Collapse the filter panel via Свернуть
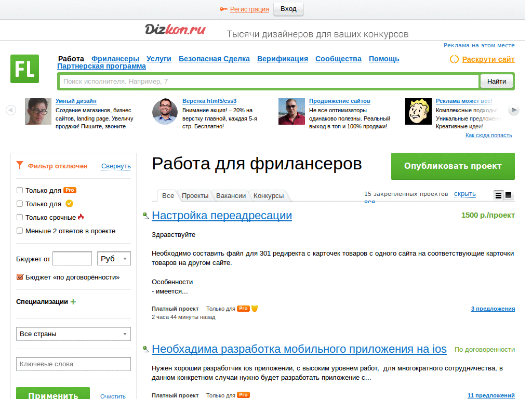532x399 pixels. coord(116,166)
